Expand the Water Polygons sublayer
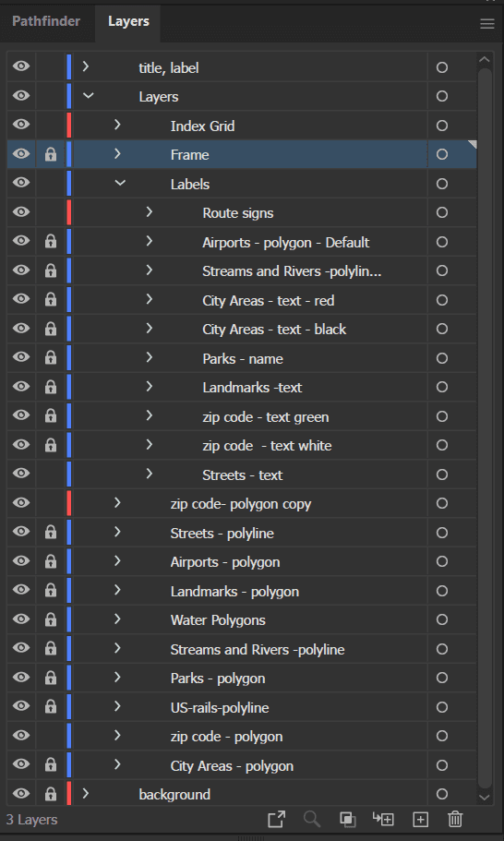 (x=117, y=619)
